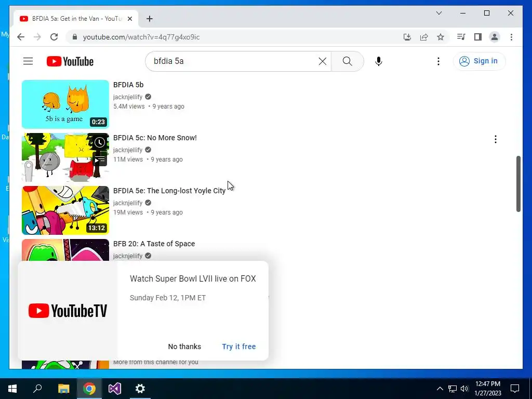
Task: Go forward with browser forward arrow
Action: point(37,37)
